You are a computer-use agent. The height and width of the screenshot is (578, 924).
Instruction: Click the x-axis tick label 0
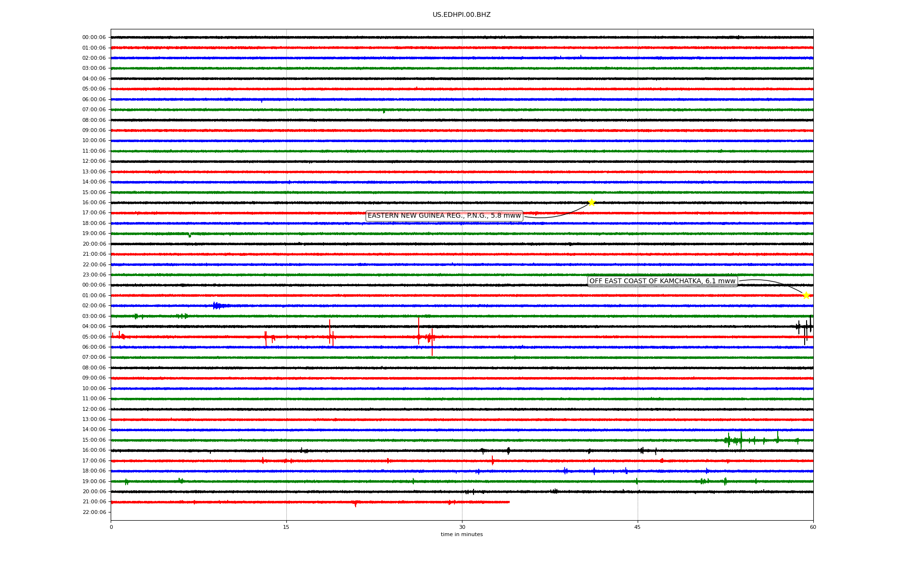click(111, 527)
